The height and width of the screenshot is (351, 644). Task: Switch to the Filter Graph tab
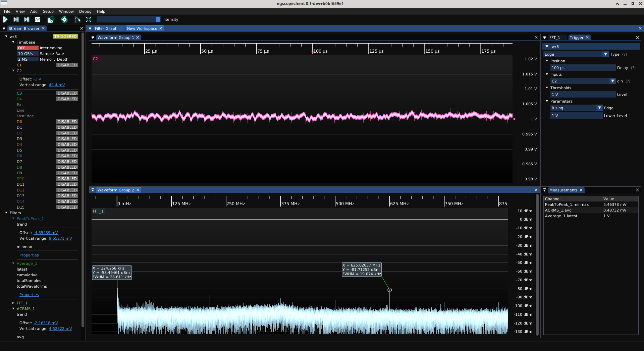106,28
